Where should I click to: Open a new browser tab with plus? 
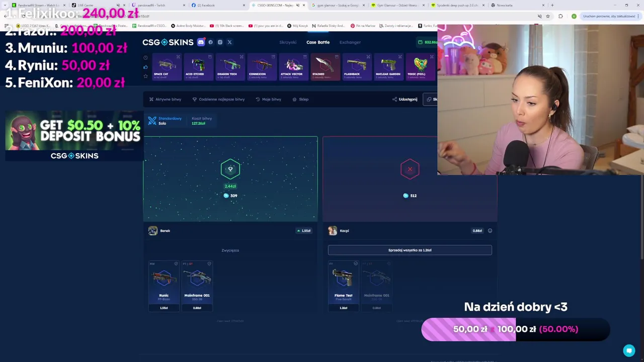point(552,5)
